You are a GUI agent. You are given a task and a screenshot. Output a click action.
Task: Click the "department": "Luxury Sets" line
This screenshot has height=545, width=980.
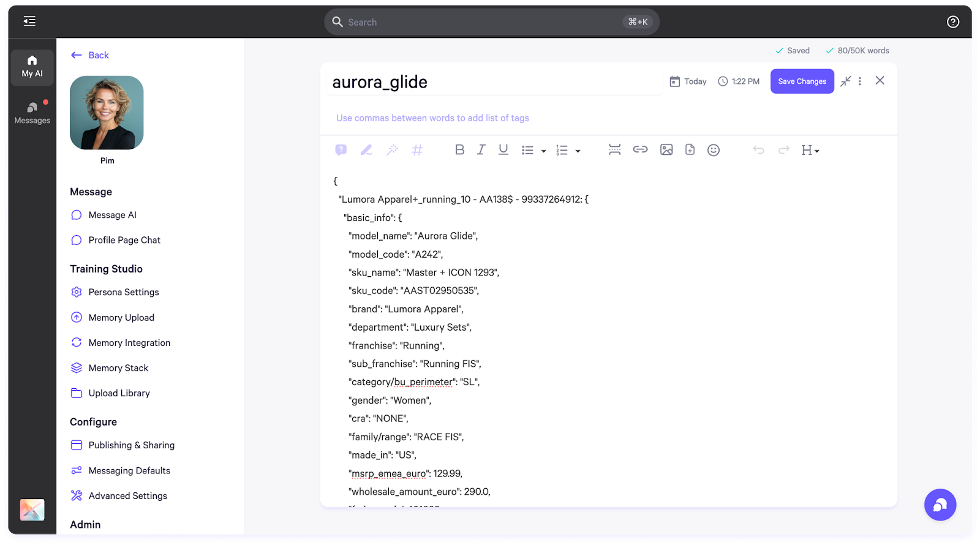click(x=410, y=328)
